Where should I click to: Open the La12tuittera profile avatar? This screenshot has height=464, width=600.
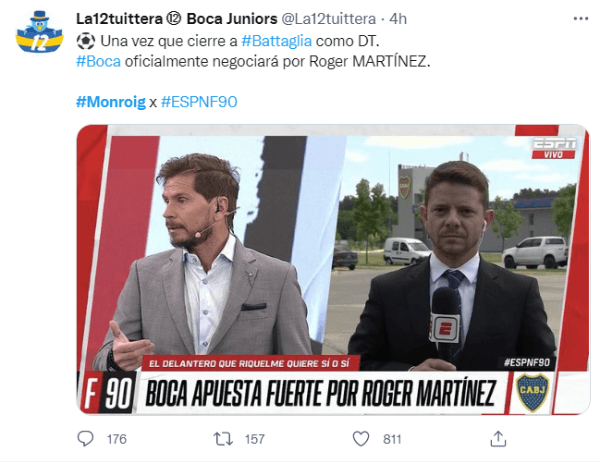coord(39,32)
